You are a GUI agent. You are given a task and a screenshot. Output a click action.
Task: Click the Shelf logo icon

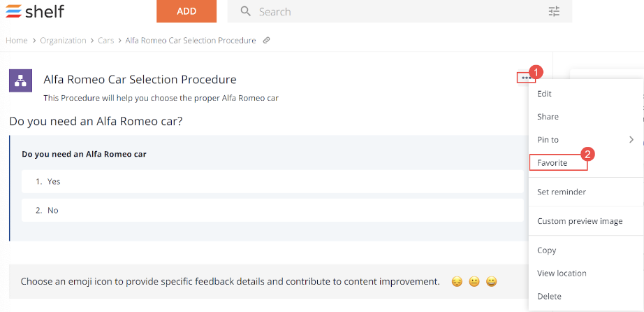[x=13, y=11]
